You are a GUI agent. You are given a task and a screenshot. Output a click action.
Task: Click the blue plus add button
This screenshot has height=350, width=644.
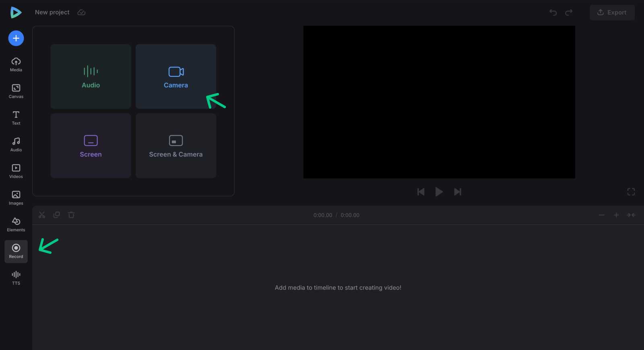(16, 38)
